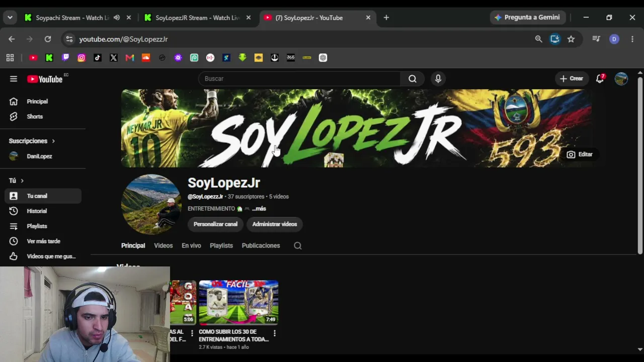Mute the Soypachi Stream tab audio
This screenshot has width=644, height=362.
tap(117, 18)
